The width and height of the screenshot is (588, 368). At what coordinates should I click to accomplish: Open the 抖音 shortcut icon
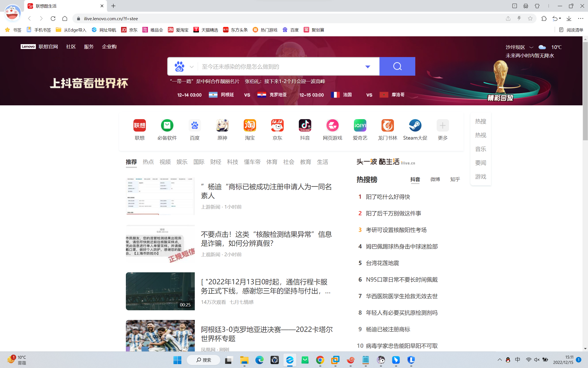pyautogui.click(x=305, y=126)
